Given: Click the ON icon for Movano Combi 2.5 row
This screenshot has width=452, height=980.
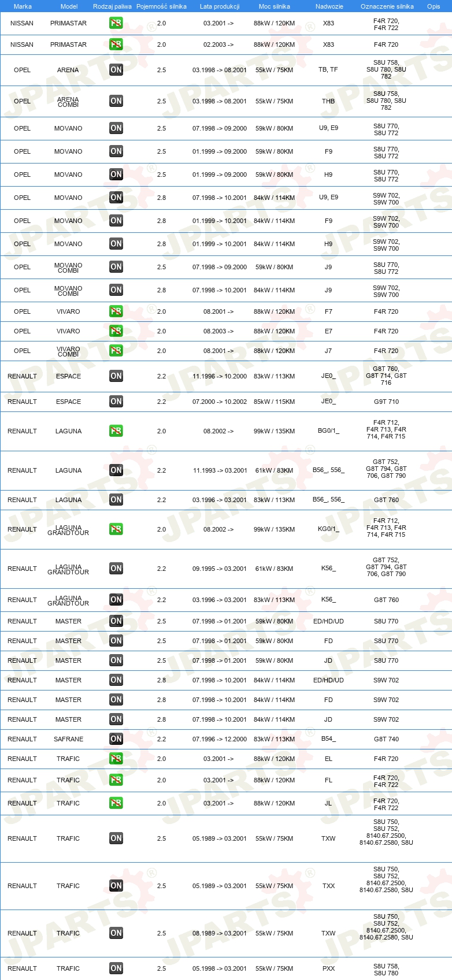Looking at the screenshot, I should pyautogui.click(x=116, y=267).
